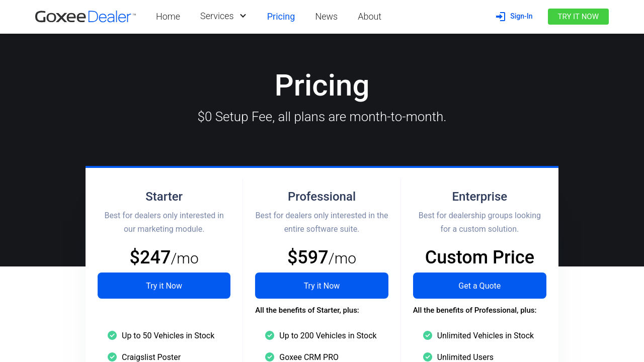Click checkmark beside Craigslist Poster

pos(112,357)
